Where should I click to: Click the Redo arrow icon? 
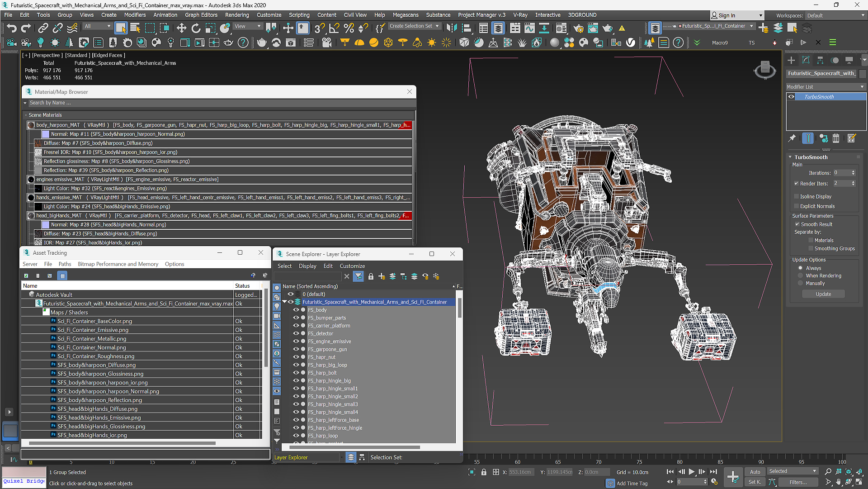click(26, 28)
